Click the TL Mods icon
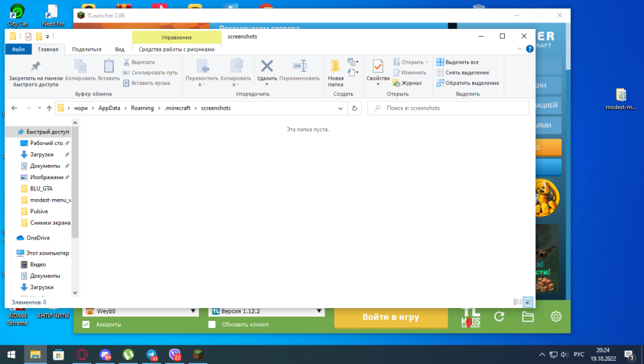The height and width of the screenshot is (364, 644). click(471, 318)
